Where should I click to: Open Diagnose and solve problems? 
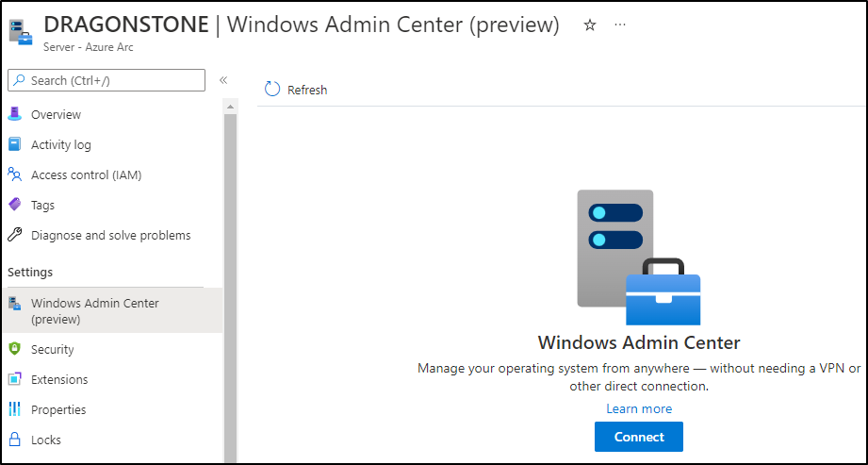(110, 236)
